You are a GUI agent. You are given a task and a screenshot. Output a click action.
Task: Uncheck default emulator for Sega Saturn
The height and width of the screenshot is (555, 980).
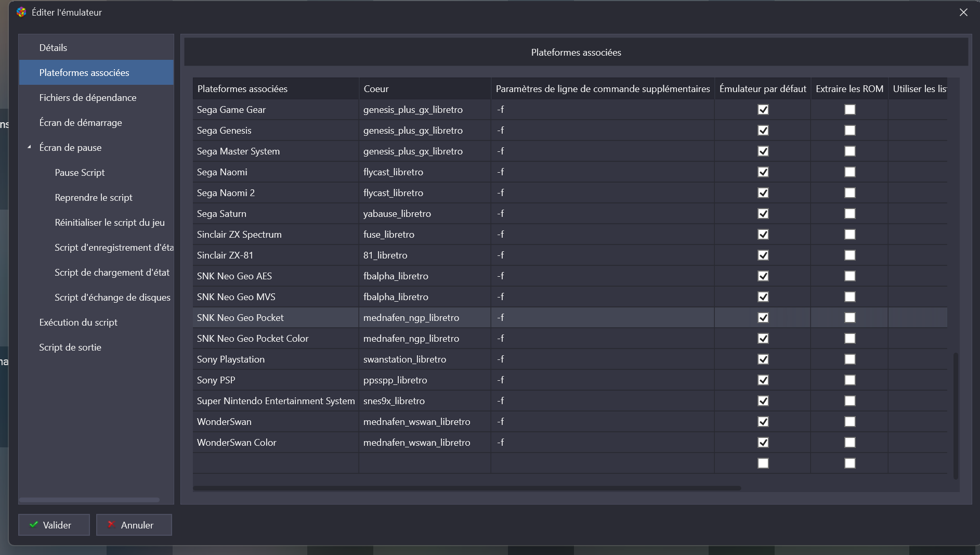click(x=763, y=213)
